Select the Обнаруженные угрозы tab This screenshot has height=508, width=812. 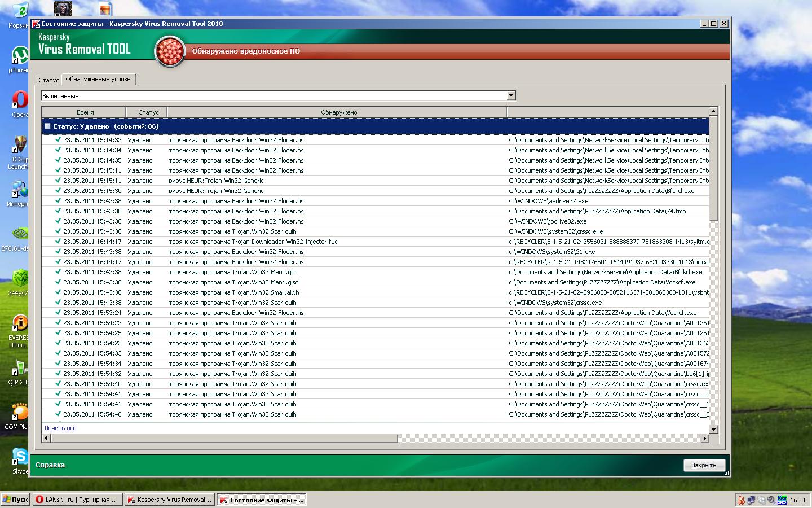point(99,79)
